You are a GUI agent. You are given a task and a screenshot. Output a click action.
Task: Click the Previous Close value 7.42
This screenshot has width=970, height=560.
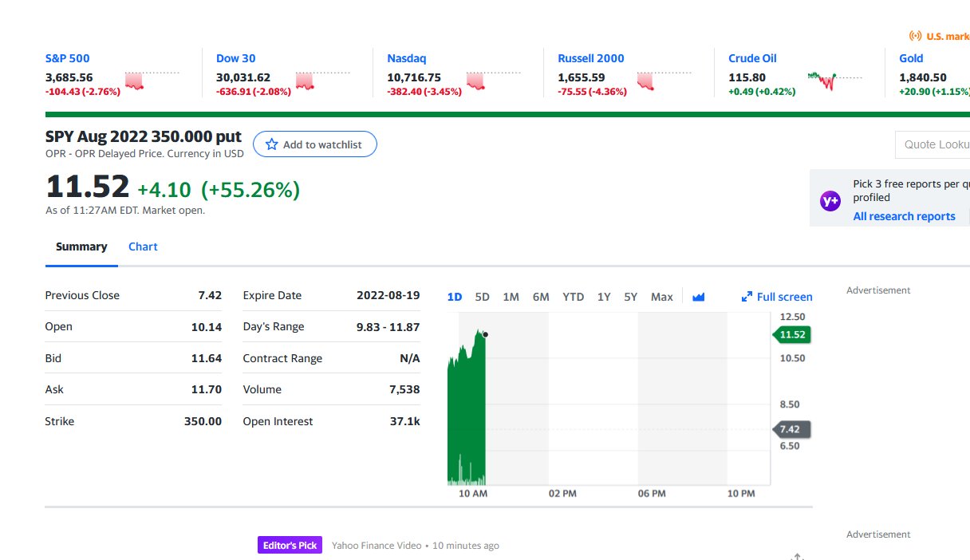coord(210,295)
